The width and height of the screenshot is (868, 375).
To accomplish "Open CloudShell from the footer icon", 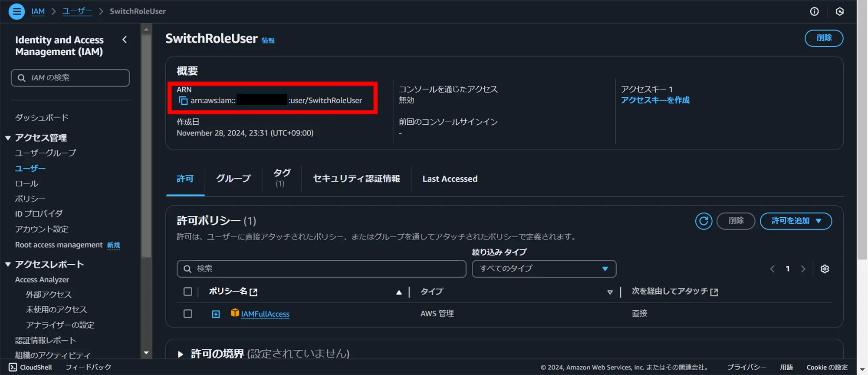I will pos(13,367).
